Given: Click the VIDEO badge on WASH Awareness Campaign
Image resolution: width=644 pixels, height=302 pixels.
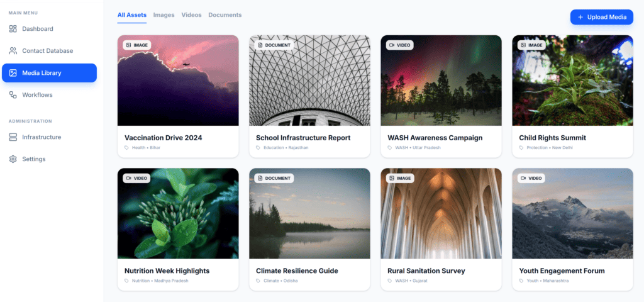Looking at the screenshot, I should tap(400, 45).
